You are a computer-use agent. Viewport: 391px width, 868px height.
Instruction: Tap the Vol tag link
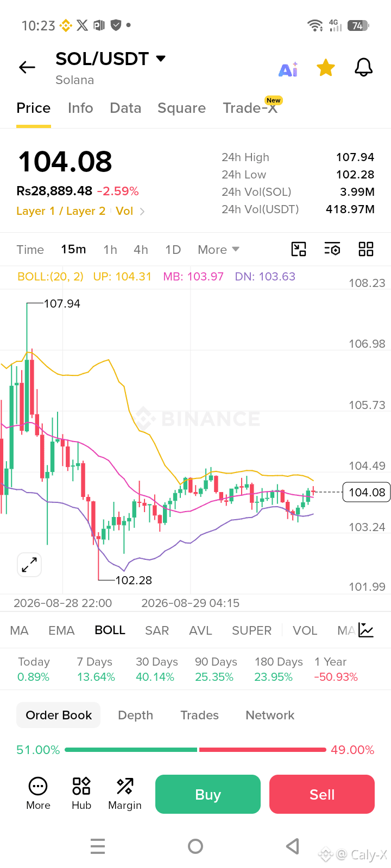point(124,211)
